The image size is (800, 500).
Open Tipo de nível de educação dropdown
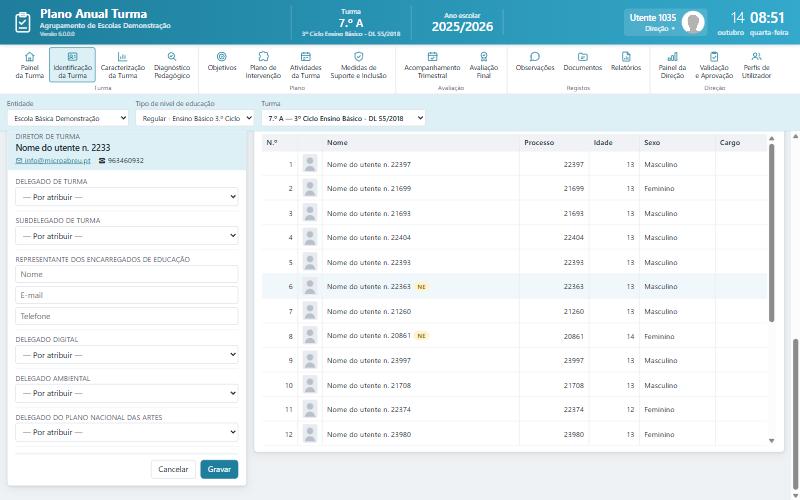coord(195,118)
